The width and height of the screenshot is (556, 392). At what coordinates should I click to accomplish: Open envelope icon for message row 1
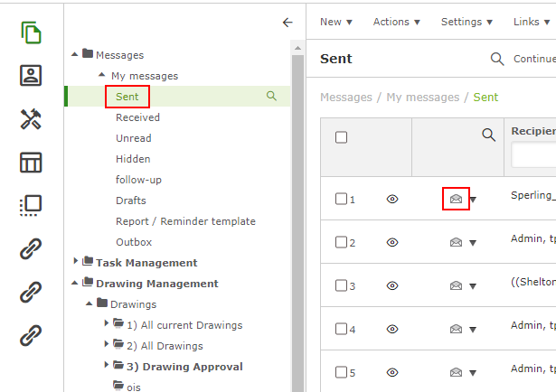456,199
